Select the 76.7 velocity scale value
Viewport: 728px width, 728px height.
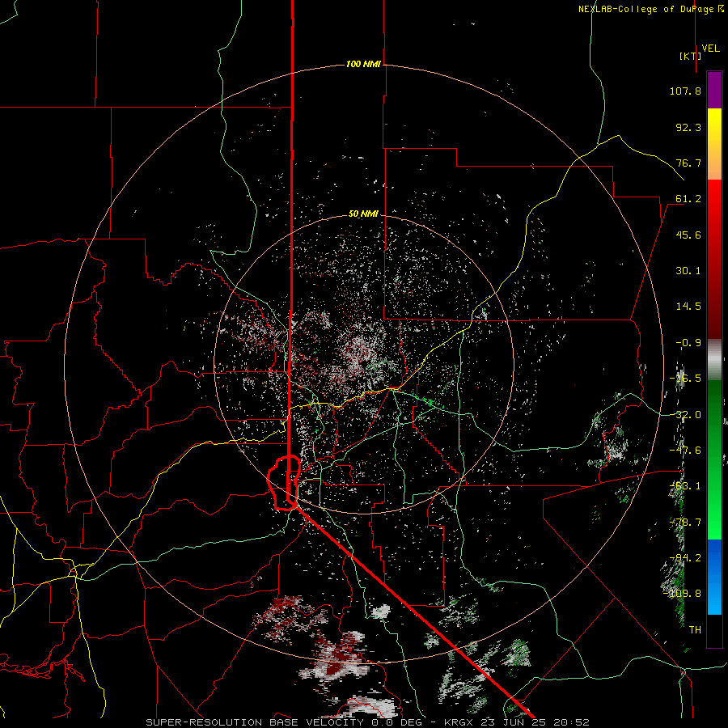[688, 163]
